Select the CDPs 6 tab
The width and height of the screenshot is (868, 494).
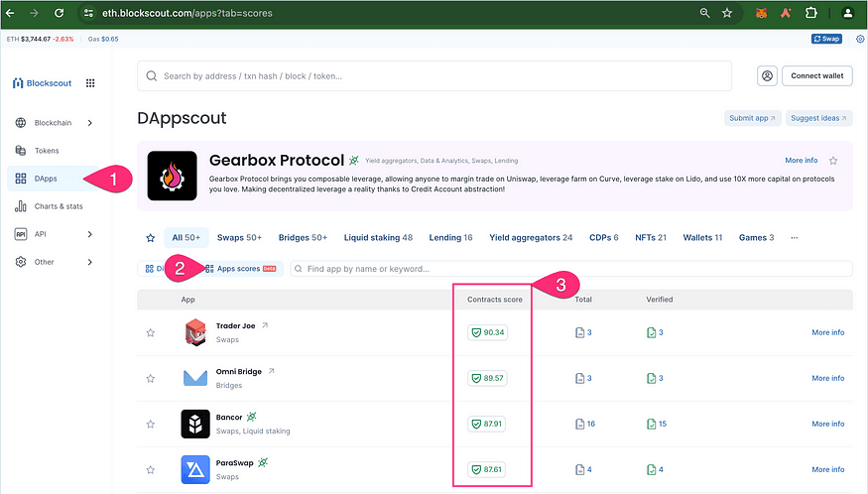pyautogui.click(x=603, y=238)
